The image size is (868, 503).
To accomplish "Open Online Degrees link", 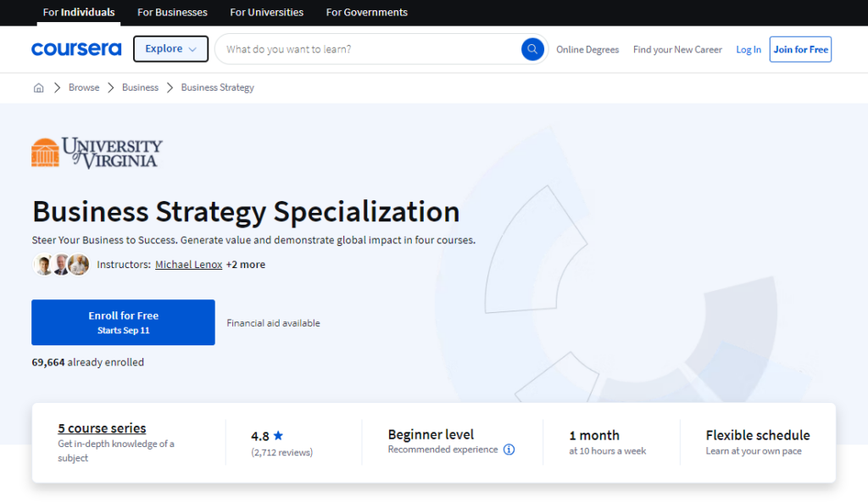I will point(587,49).
